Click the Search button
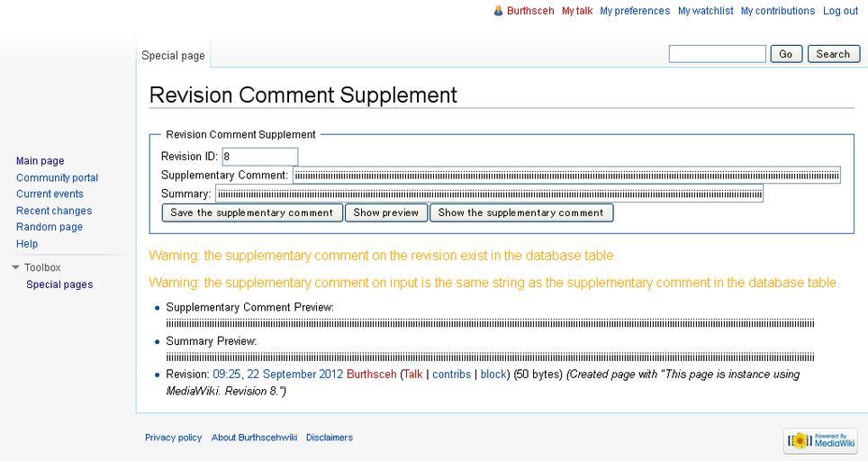The width and height of the screenshot is (868, 461). [x=833, y=54]
